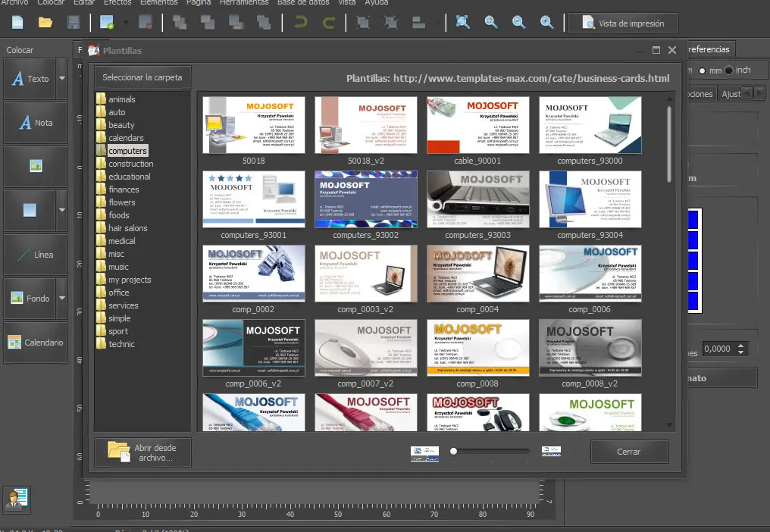770x532 pixels.
Task: Click the fit-to-window zoom icon
Action: 463,23
